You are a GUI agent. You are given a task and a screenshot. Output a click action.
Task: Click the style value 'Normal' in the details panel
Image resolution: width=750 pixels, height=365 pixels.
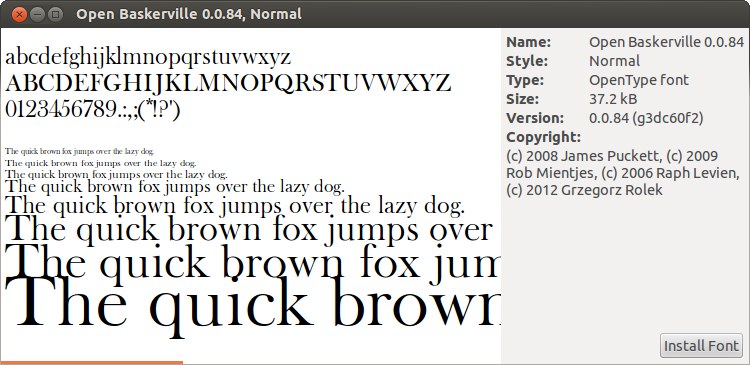614,61
